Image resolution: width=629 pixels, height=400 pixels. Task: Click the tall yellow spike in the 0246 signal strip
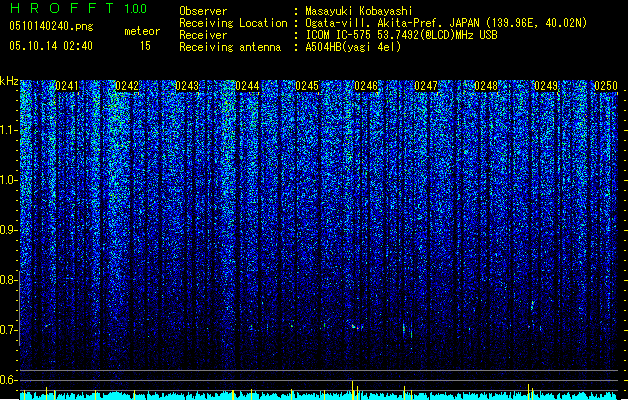pos(353,390)
